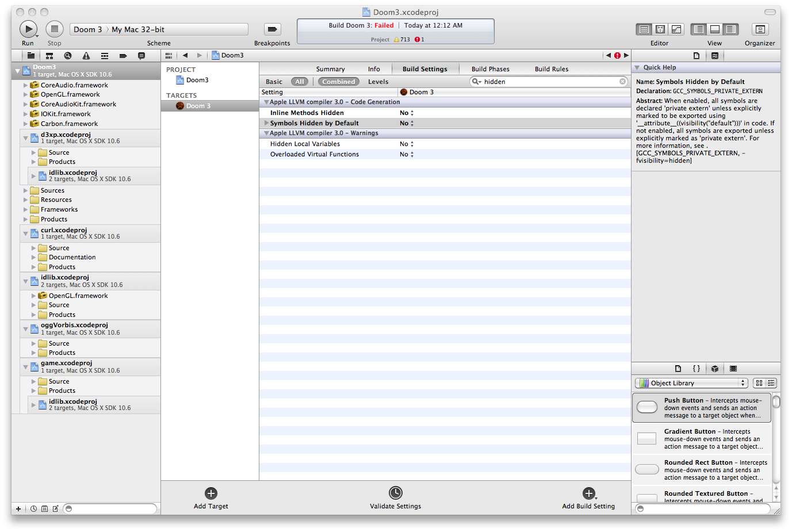The width and height of the screenshot is (792, 532).
Task: Open the Inline Methods Hidden value popup
Action: point(407,113)
